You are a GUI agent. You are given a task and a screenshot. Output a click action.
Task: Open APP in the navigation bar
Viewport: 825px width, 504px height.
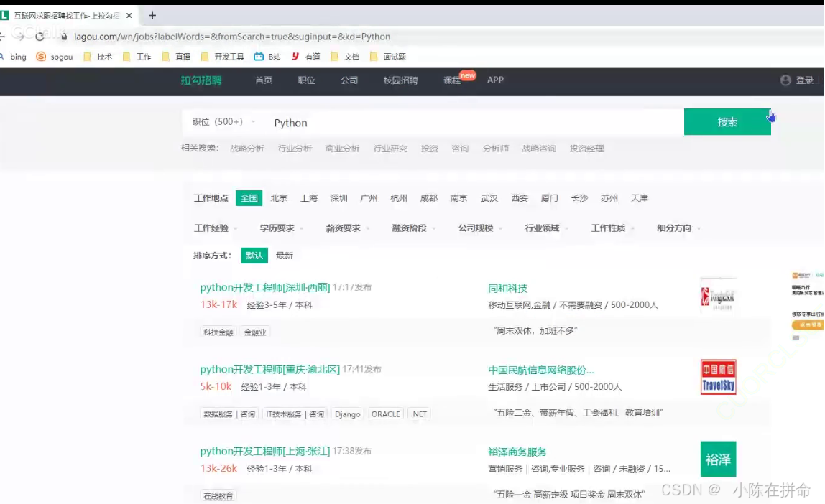495,80
